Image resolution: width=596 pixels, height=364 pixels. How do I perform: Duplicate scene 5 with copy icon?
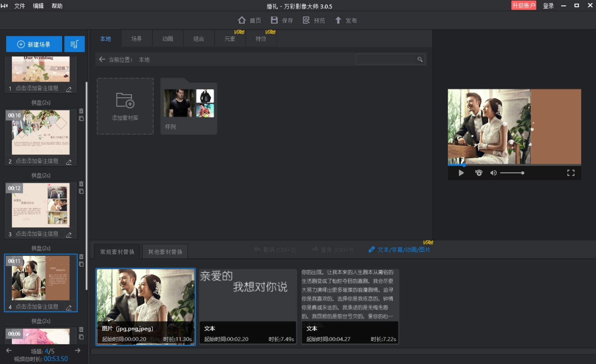pos(81,337)
